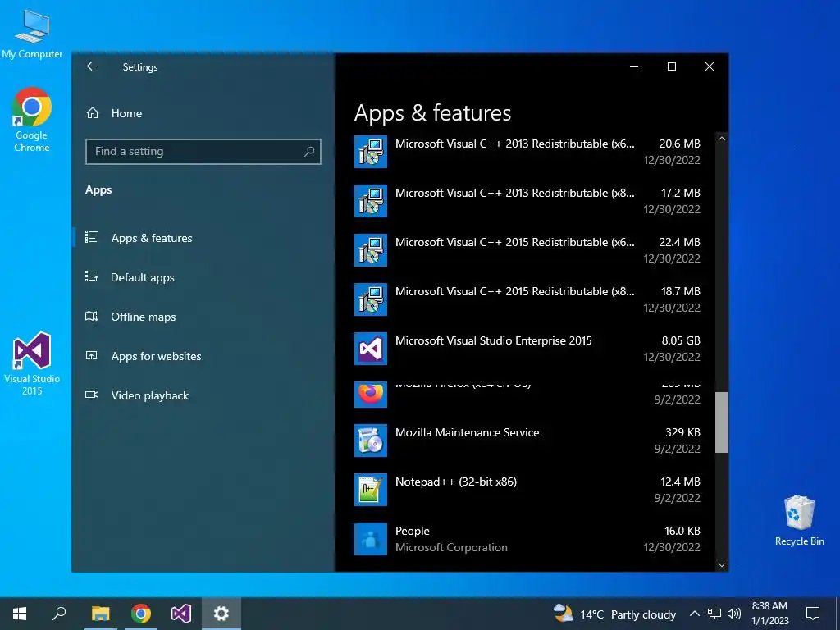This screenshot has width=840, height=630.
Task: Open My Computer desktop icon
Action: coord(32,34)
